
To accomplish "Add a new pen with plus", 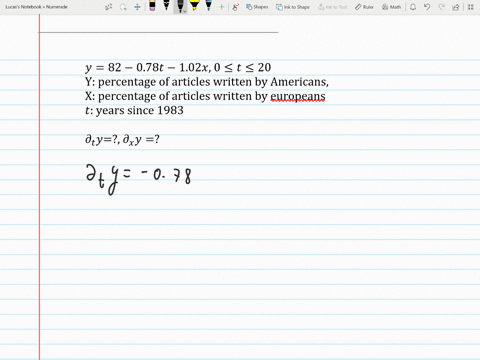I will click(x=221, y=7).
